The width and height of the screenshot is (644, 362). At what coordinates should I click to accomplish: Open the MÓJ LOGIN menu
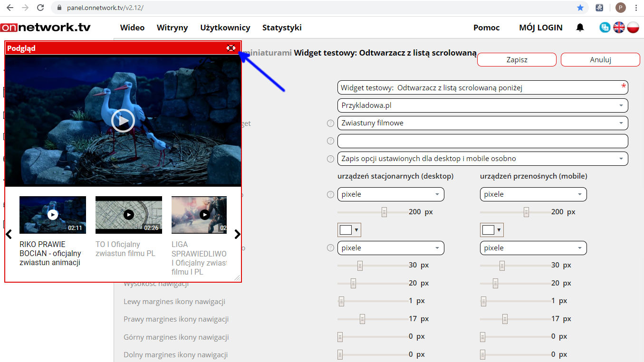(541, 28)
